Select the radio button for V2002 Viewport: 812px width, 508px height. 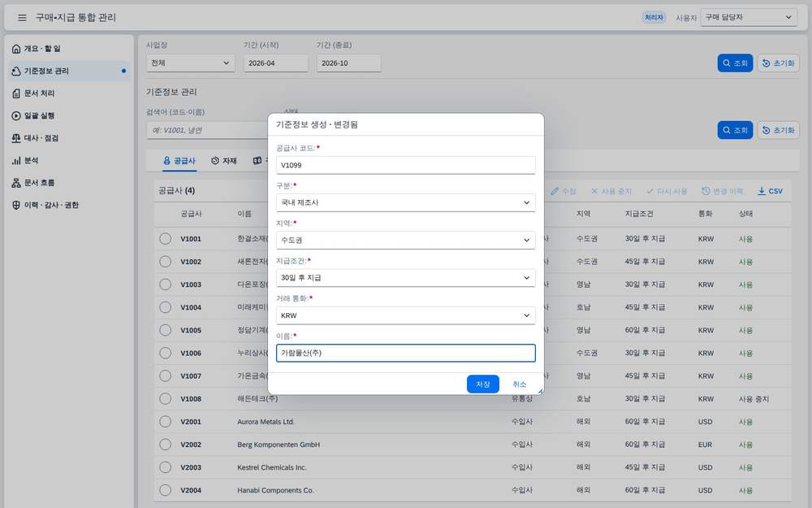[165, 445]
